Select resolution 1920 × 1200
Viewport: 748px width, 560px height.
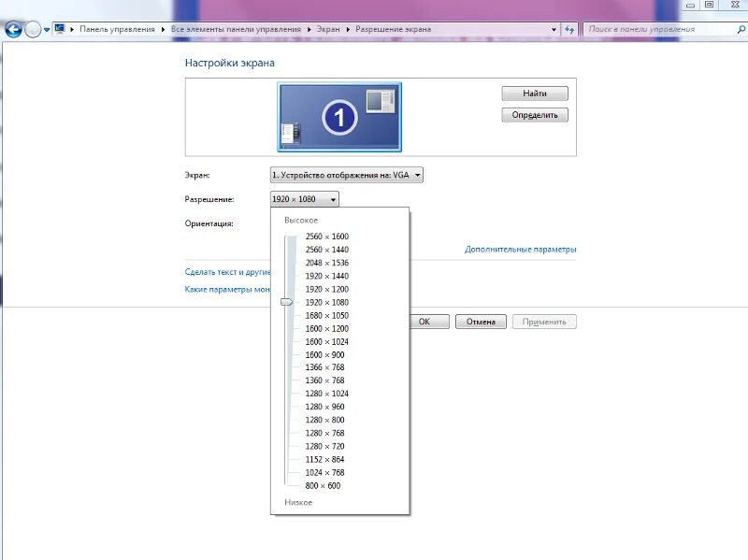coord(326,289)
